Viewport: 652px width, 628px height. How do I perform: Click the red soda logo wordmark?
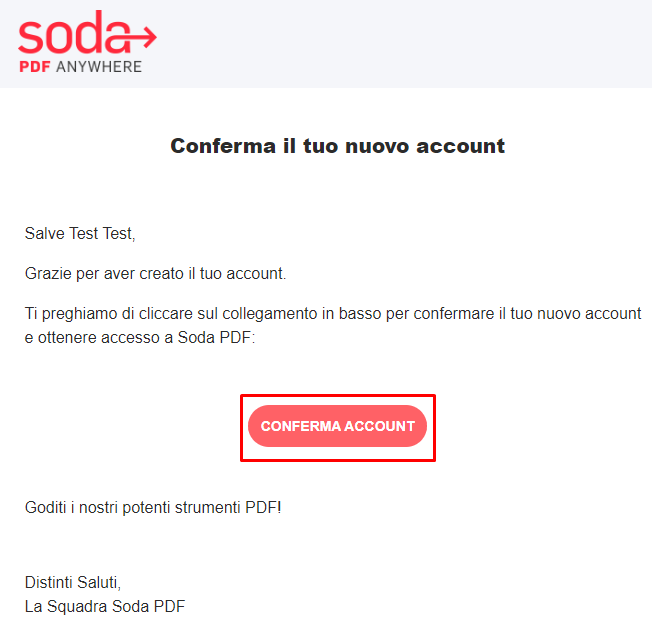74,33
